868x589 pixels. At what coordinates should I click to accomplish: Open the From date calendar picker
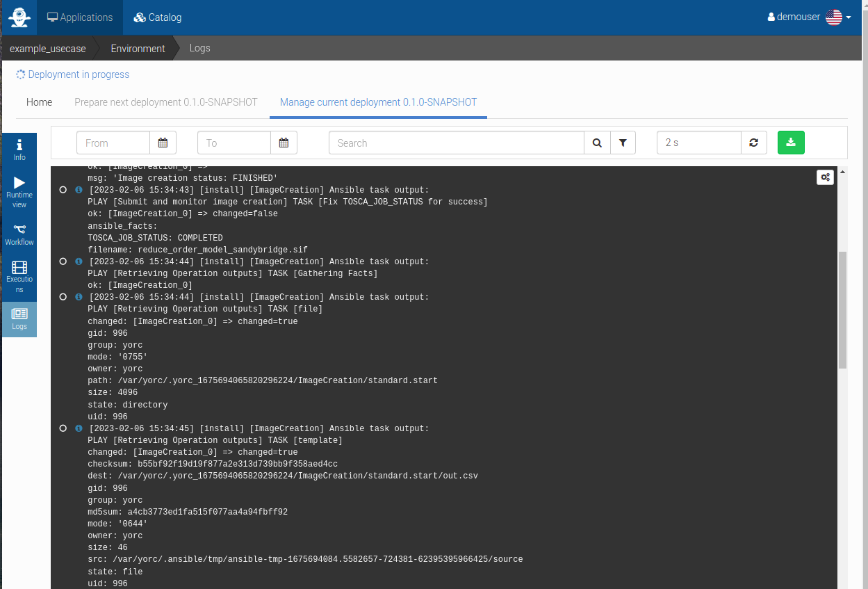click(x=163, y=143)
